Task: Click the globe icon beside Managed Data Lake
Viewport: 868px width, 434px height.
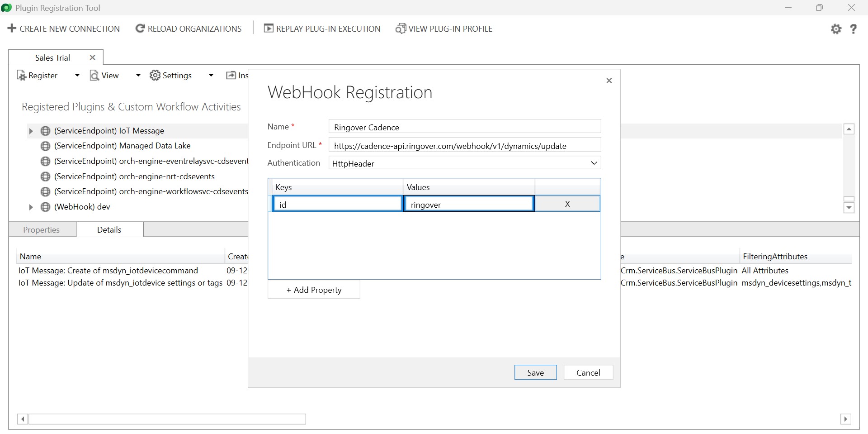Action: (x=45, y=146)
